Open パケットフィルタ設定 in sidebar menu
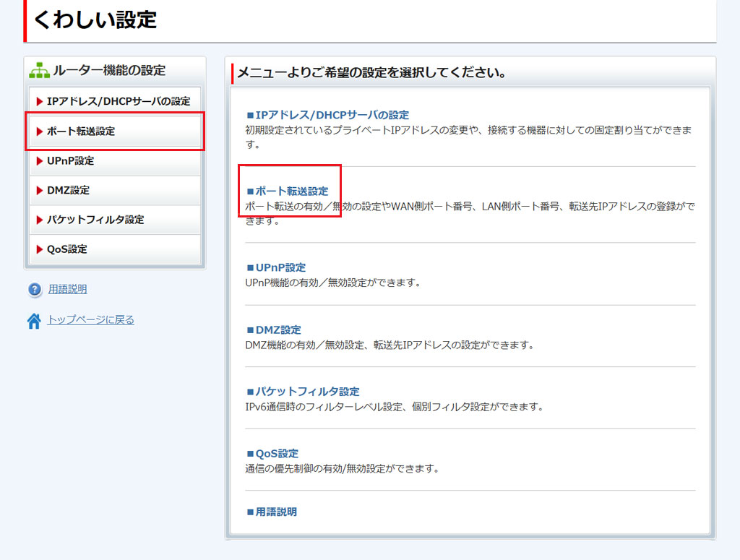This screenshot has height=560, width=740. [95, 220]
